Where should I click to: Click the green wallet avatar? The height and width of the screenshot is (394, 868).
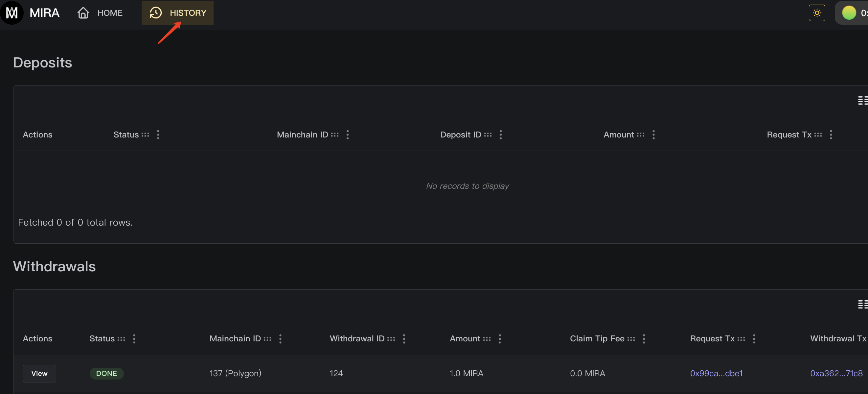849,13
